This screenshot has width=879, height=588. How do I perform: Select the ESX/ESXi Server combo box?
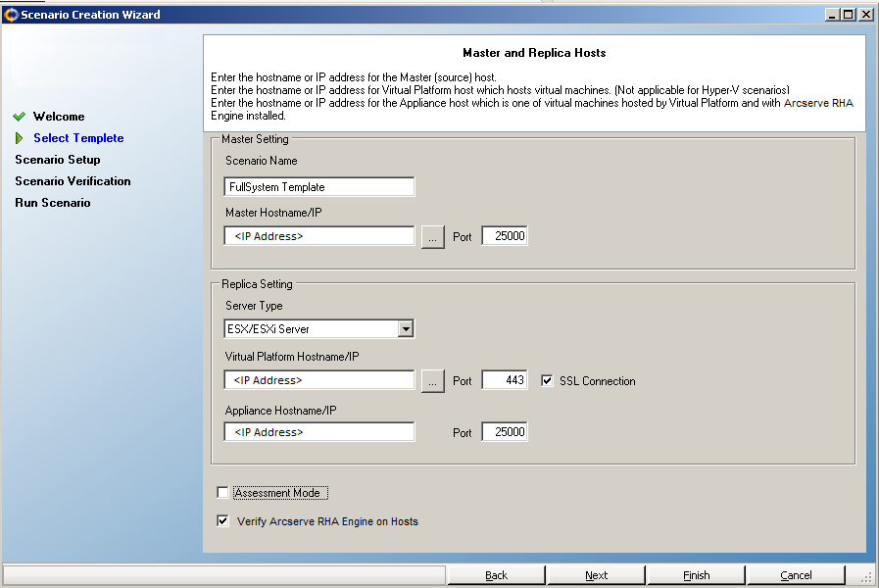(x=318, y=329)
